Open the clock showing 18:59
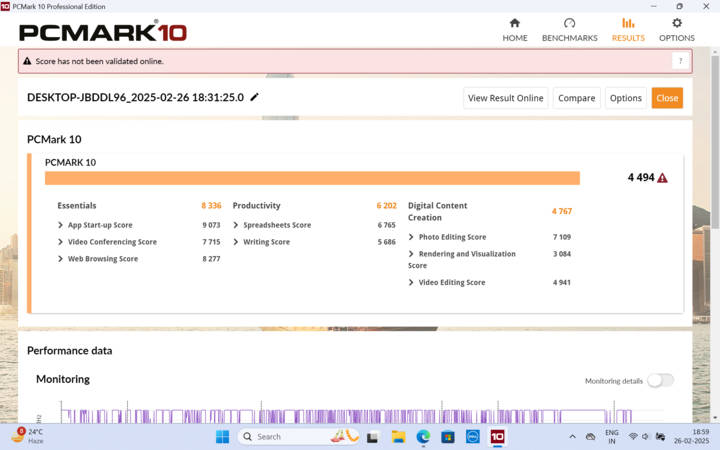This screenshot has height=450, width=720. (691, 437)
